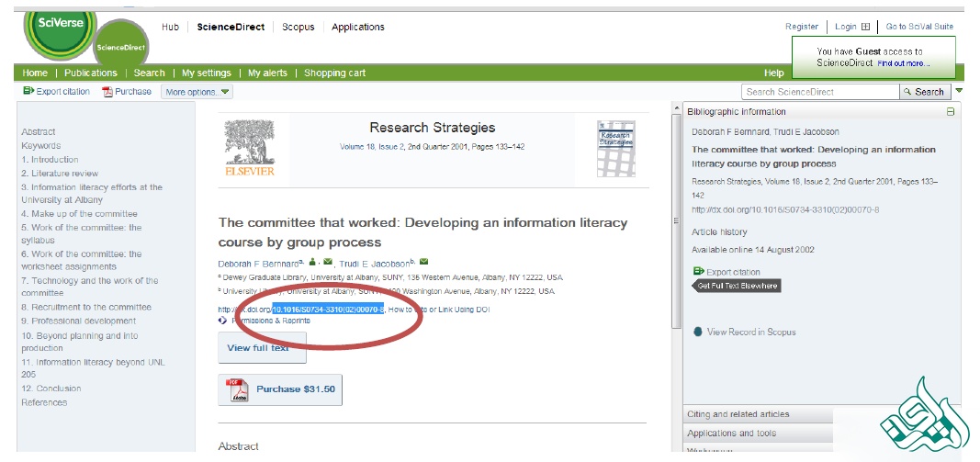Screen dimensions: 980x462
Task: Open the Search menu item
Action: click(150, 73)
